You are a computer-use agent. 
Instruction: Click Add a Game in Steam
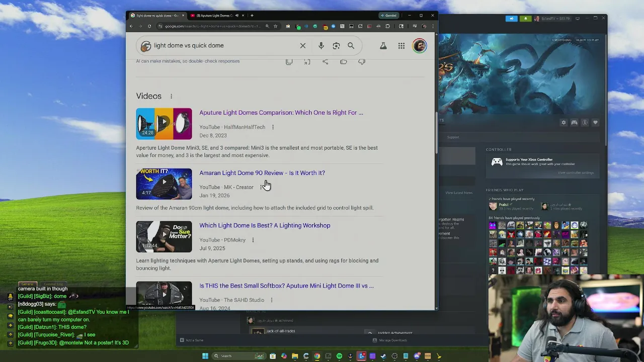[x=192, y=340]
